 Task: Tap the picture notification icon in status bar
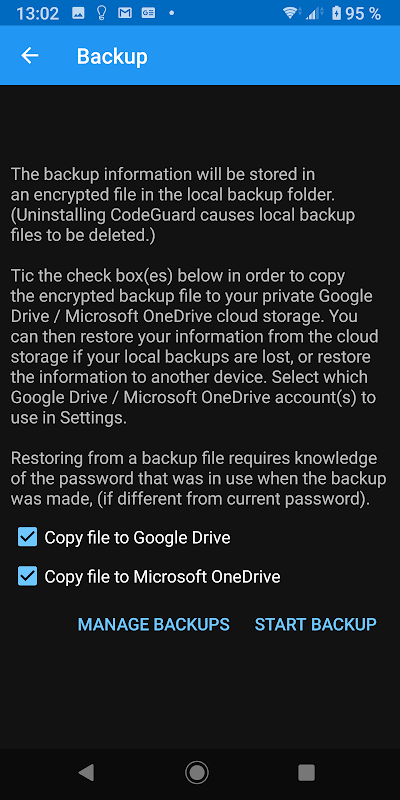tap(78, 13)
